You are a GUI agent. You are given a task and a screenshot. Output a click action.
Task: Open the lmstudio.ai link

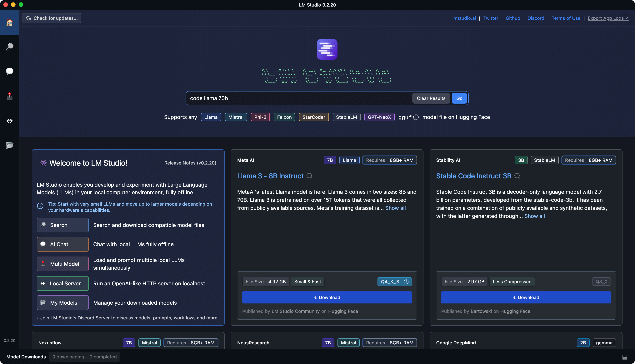[x=464, y=18]
